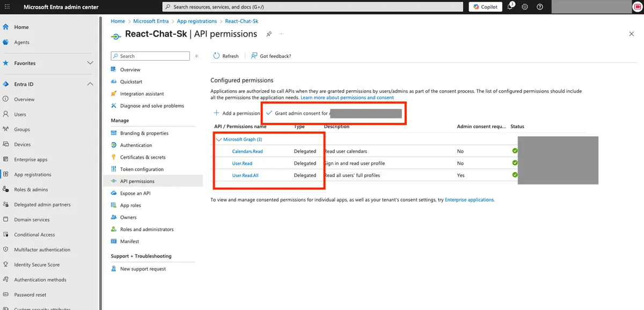Screen dimensions: 644x310
Task: Pin the React-Chat-Sk page
Action: (269, 33)
